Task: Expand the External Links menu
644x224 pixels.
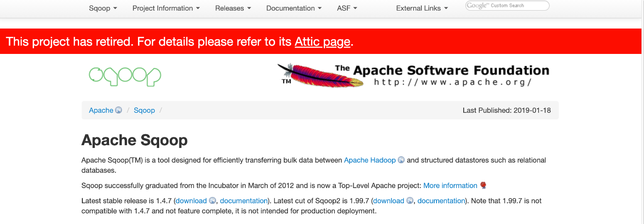Action: [422, 8]
